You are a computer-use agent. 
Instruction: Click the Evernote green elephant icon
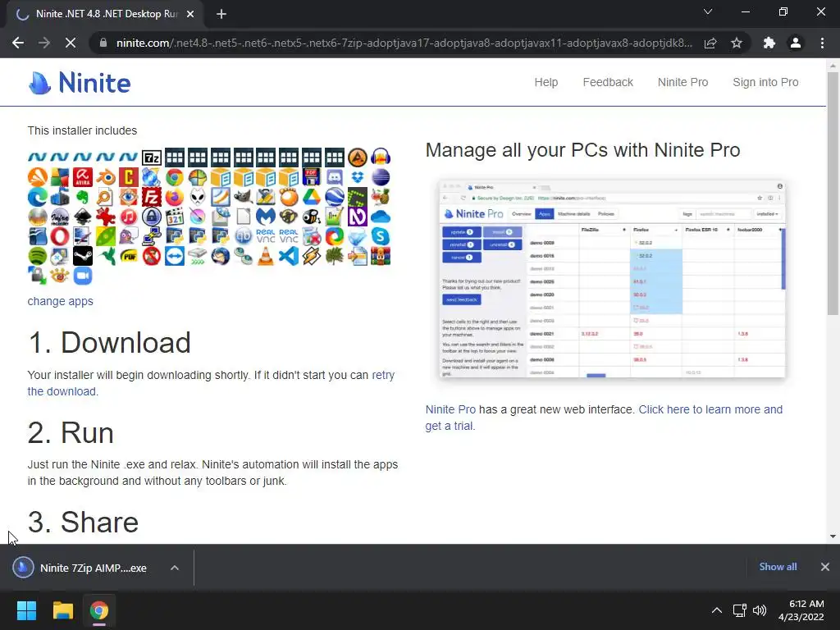[83, 197]
